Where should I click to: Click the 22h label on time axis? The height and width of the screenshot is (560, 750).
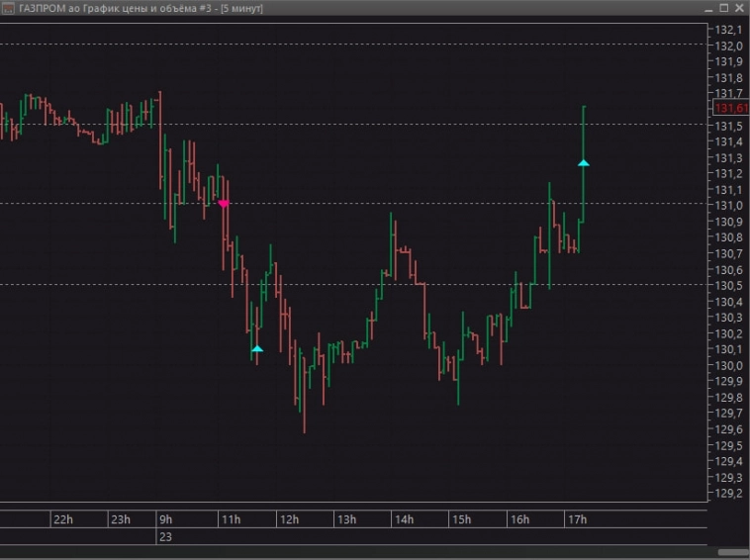click(62, 519)
